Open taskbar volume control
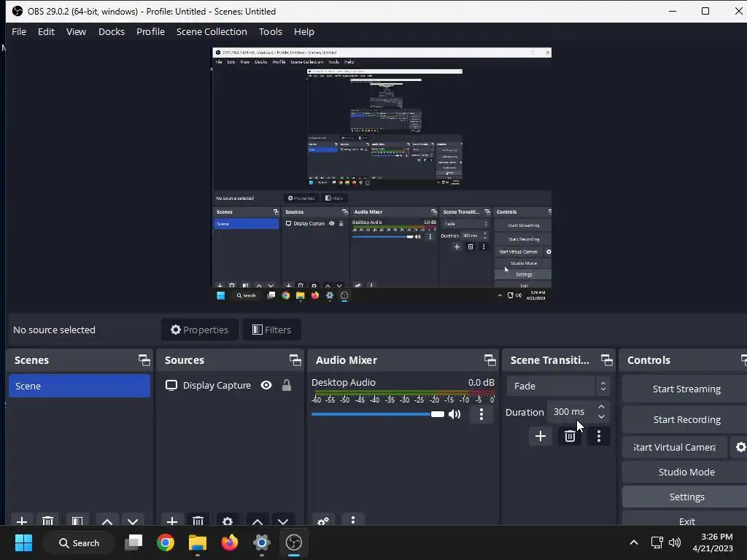 [675, 542]
